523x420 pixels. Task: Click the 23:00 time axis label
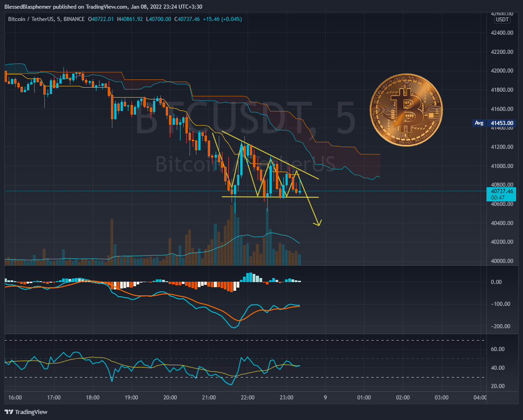tap(286, 397)
